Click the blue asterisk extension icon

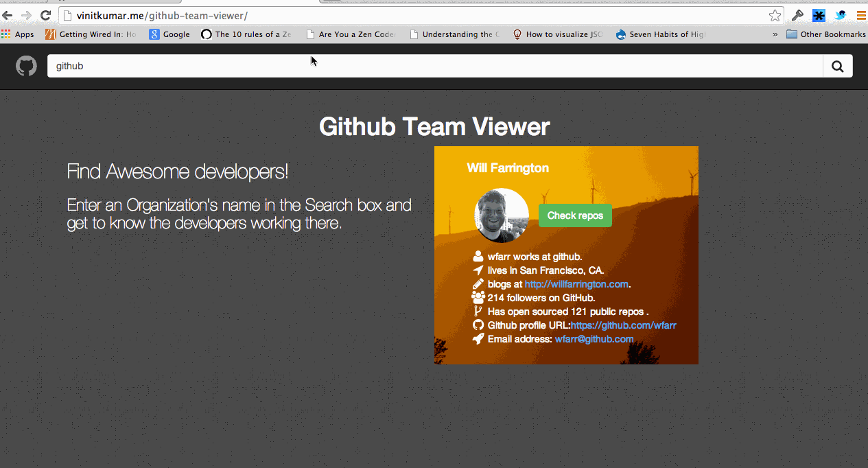click(x=819, y=15)
